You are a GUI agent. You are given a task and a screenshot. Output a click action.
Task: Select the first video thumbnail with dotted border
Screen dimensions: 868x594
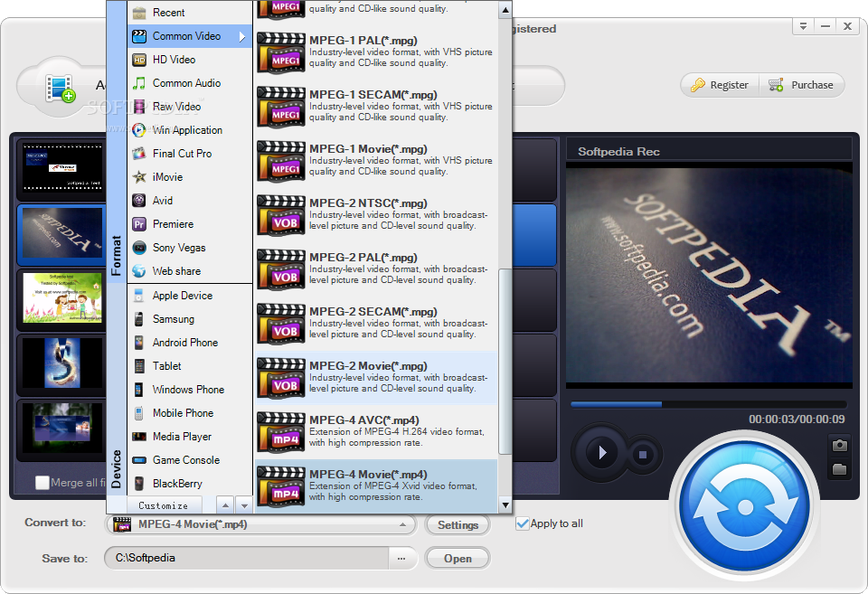[62, 168]
